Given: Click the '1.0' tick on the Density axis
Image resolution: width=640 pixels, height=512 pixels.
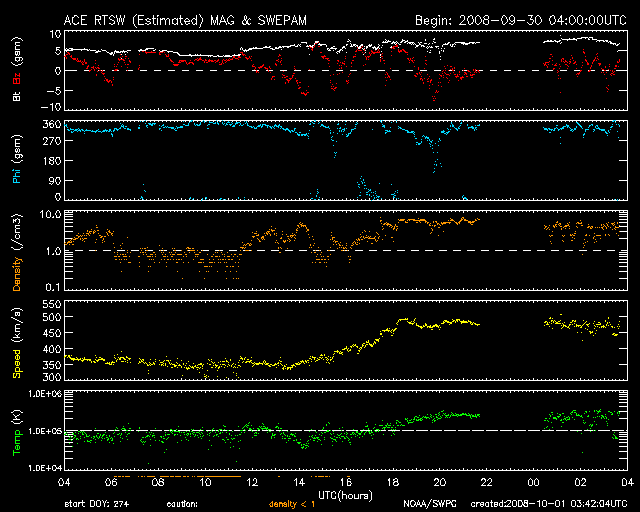Looking at the screenshot, I should pos(53,252).
